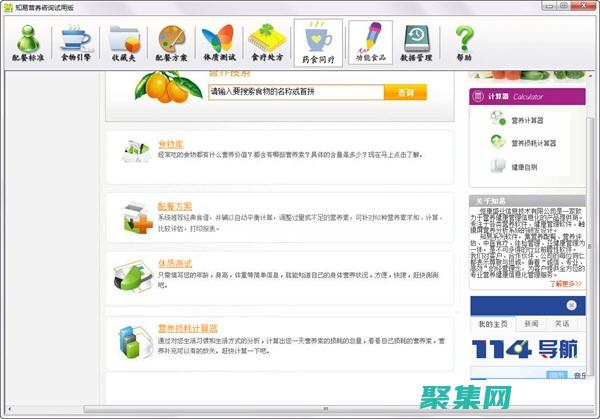Switch to the 新闻 tab

coord(529,324)
